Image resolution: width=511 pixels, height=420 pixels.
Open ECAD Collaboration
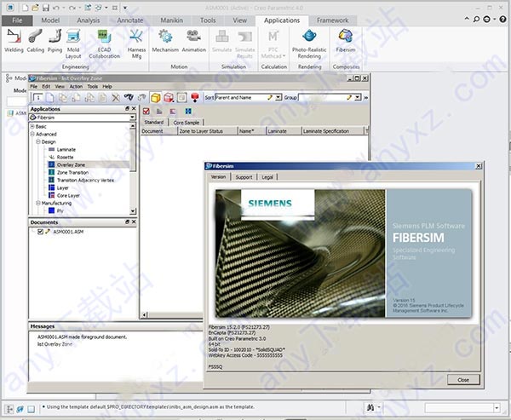104,43
